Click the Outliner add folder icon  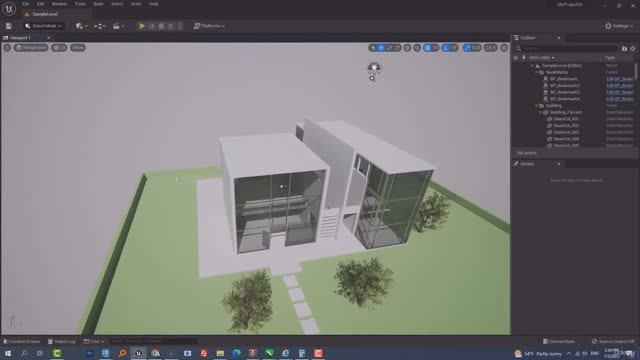[x=624, y=49]
